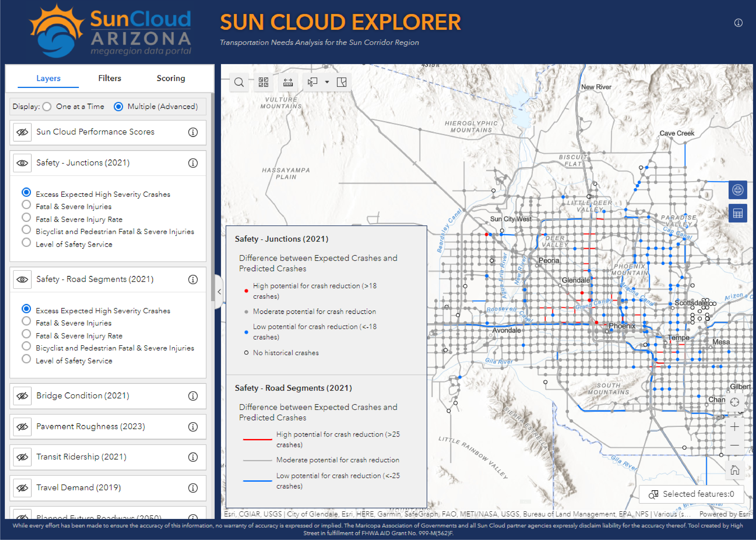Select Road Segments Excess Expected High Severity Crashes
The width and height of the screenshot is (756, 540).
pos(26,309)
